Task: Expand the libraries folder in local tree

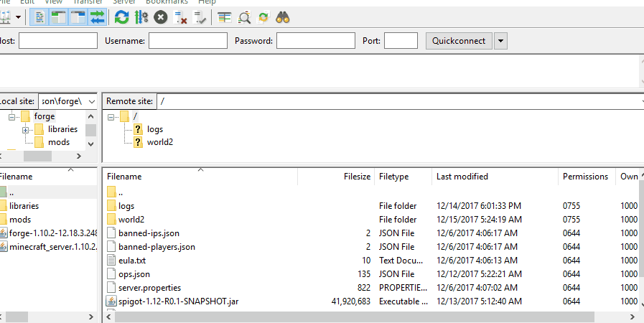Action: click(25, 130)
